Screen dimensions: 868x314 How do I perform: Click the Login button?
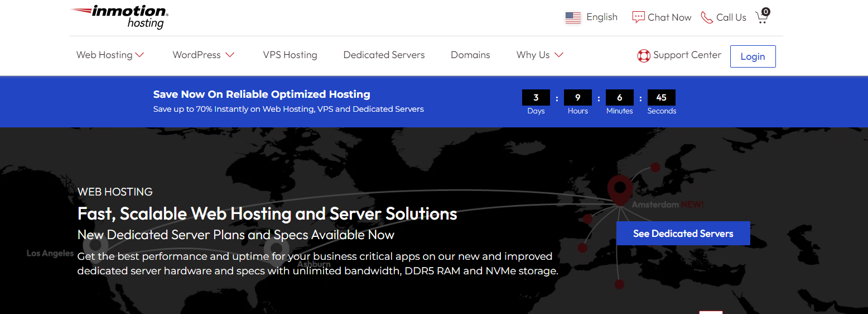pyautogui.click(x=753, y=56)
